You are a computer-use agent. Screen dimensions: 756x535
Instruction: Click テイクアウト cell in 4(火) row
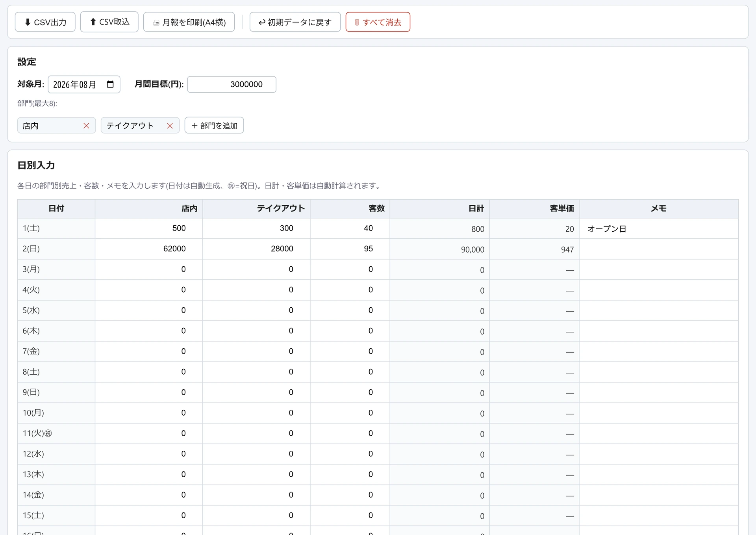[x=256, y=290]
